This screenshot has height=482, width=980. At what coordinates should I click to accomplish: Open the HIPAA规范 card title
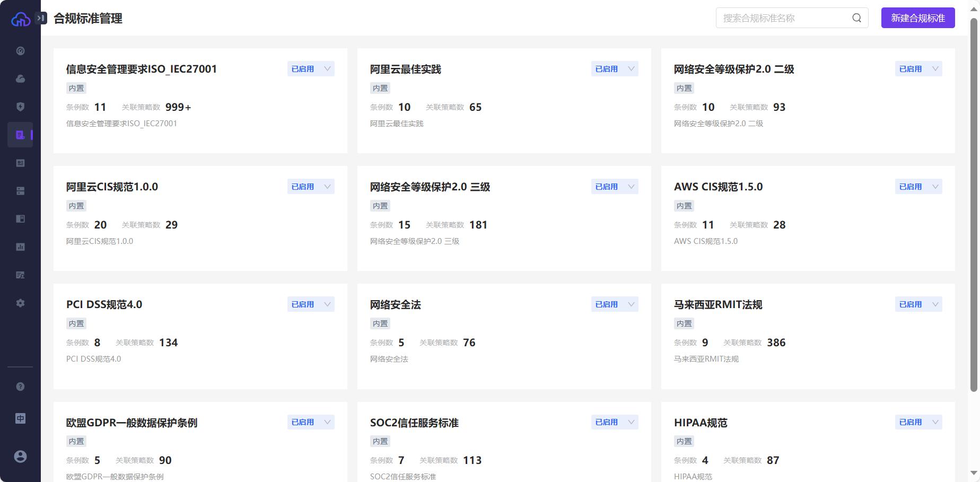click(x=701, y=423)
